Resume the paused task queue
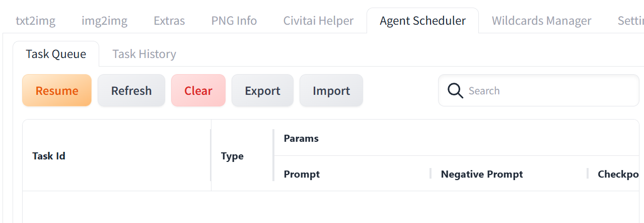Viewport: 644px width, 223px height. click(x=57, y=91)
